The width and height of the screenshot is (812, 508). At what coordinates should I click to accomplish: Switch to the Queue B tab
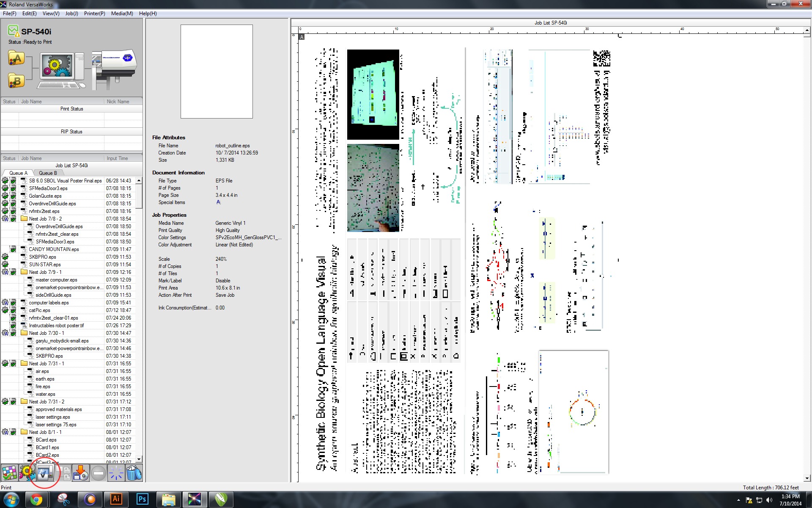pyautogui.click(x=48, y=173)
